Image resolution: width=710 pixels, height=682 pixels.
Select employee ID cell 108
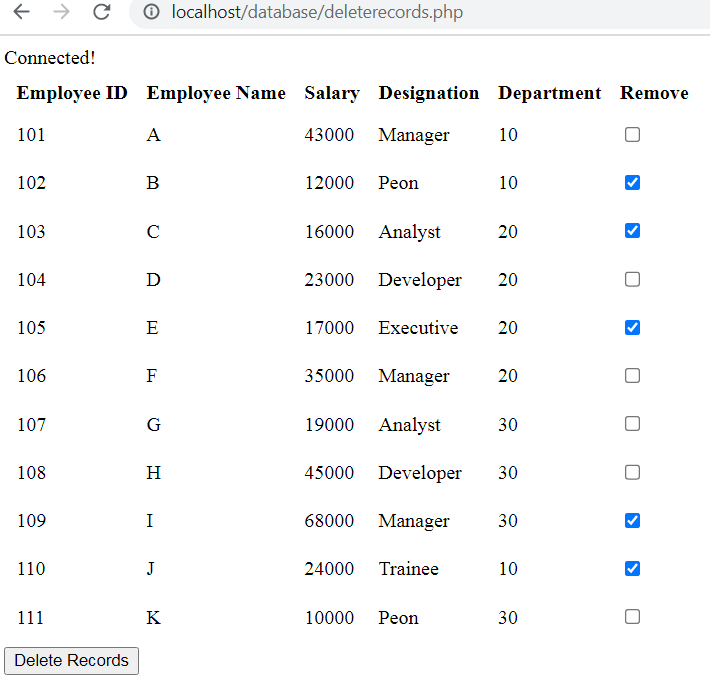tap(31, 472)
